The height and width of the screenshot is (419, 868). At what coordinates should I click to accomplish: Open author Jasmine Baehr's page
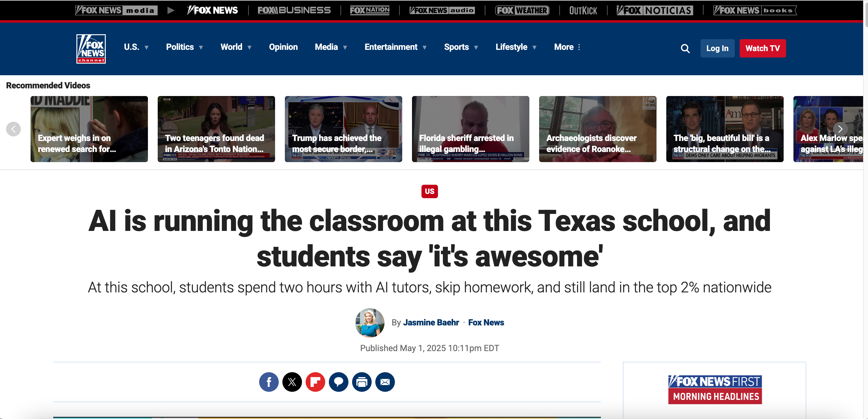pos(431,323)
